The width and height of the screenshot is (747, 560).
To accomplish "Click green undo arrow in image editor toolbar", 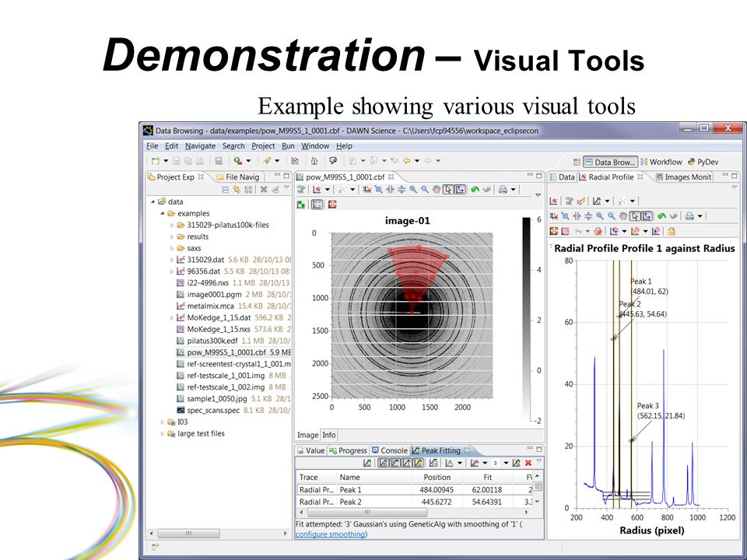I will 475,190.
